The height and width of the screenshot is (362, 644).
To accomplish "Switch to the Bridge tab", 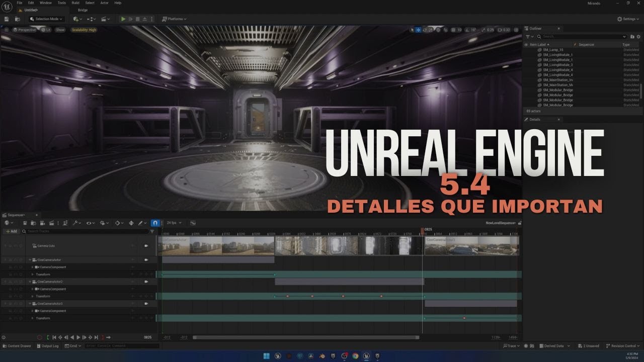I will (x=83, y=10).
